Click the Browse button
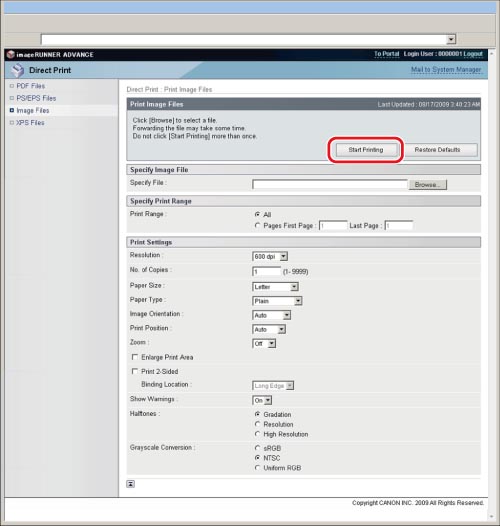The image size is (500, 526). 428,185
